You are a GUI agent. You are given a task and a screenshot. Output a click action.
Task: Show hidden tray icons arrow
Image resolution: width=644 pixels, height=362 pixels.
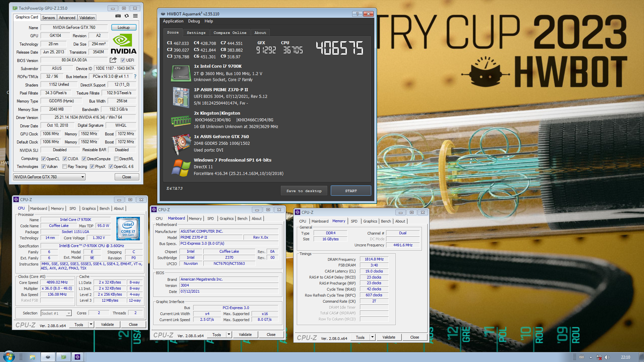[x=591, y=357]
